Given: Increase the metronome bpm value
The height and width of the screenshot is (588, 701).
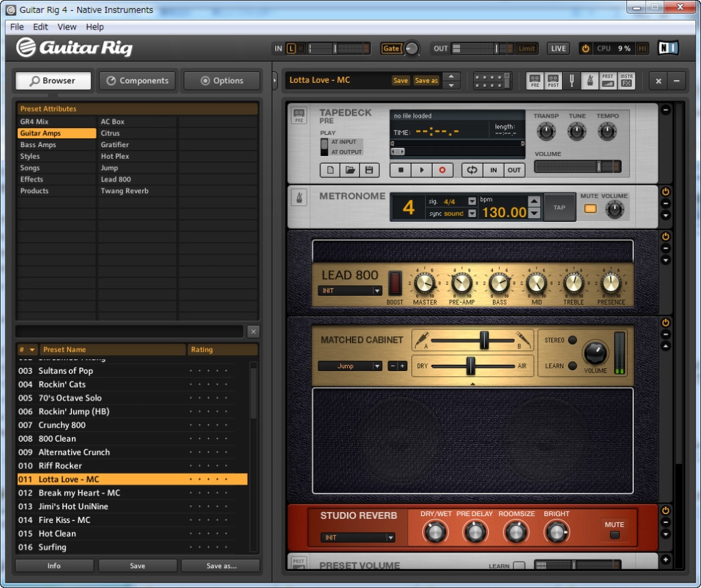Looking at the screenshot, I should (x=534, y=201).
